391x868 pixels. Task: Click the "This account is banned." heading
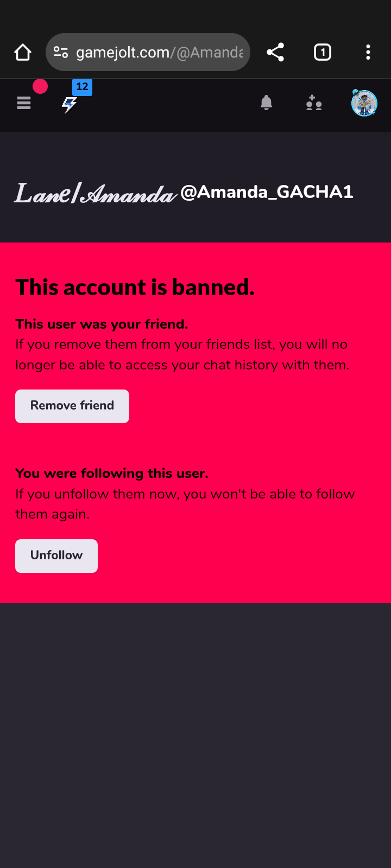point(135,288)
